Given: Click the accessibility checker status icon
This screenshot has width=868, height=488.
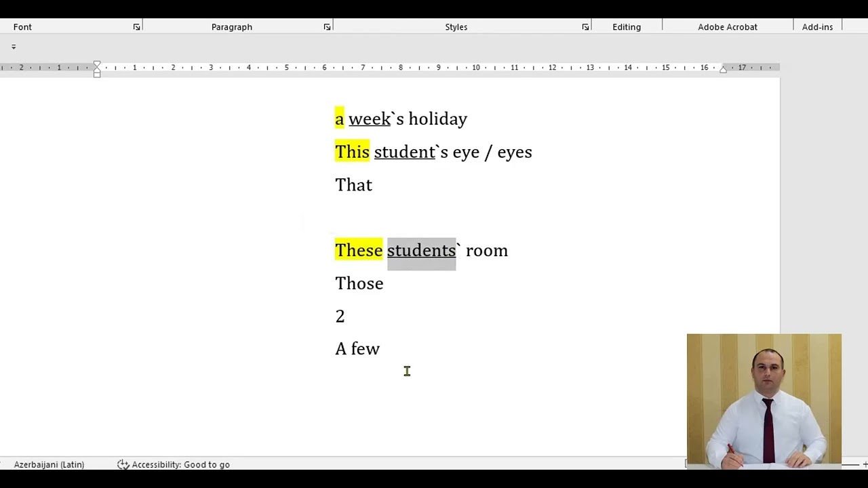Looking at the screenshot, I should point(123,464).
